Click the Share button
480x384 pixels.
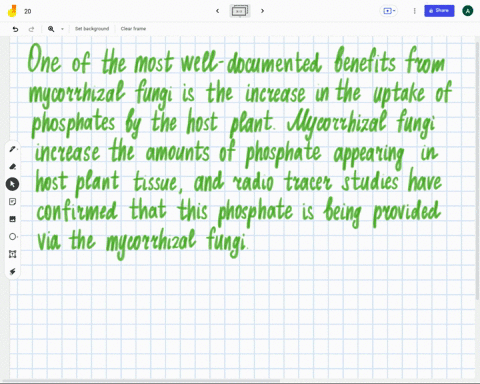(439, 11)
